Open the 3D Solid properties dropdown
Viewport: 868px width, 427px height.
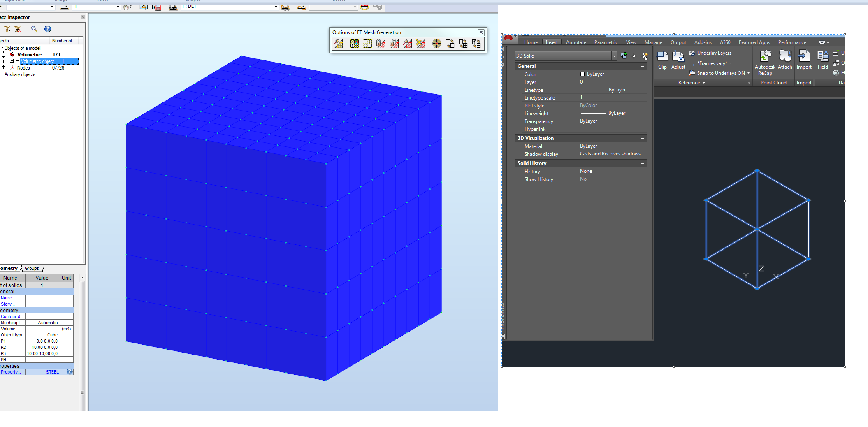click(x=614, y=56)
